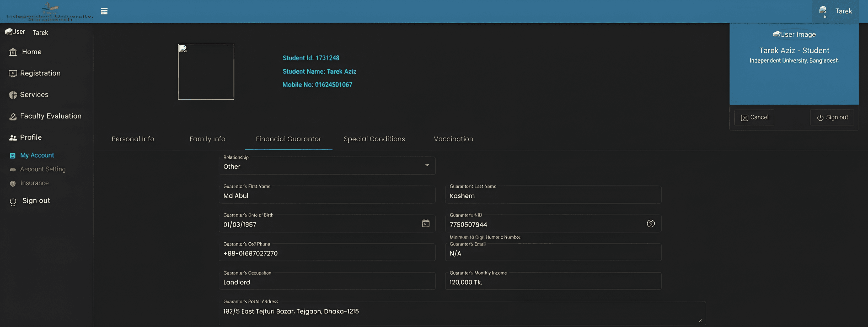Open the Relationship dropdown
This screenshot has width=868, height=327.
pos(327,165)
